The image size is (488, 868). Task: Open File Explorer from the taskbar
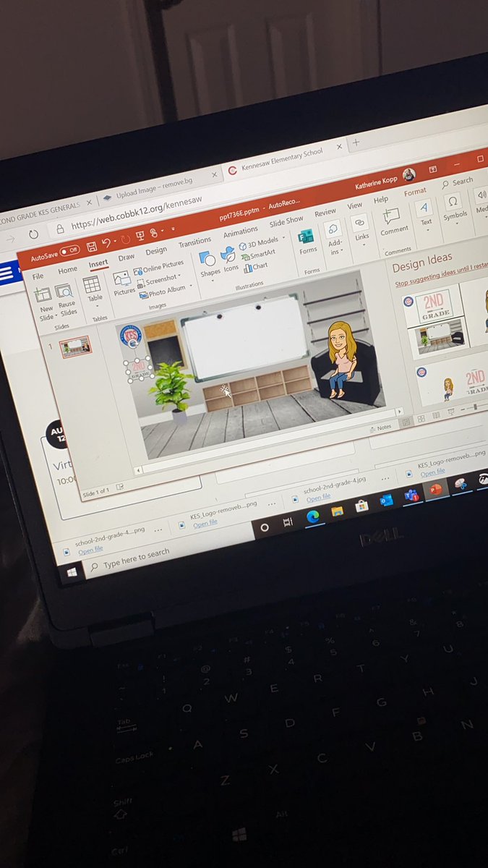tap(337, 511)
